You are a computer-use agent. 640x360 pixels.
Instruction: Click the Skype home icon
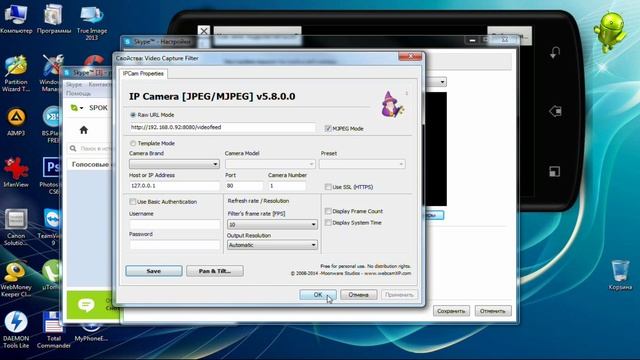[x=84, y=130]
